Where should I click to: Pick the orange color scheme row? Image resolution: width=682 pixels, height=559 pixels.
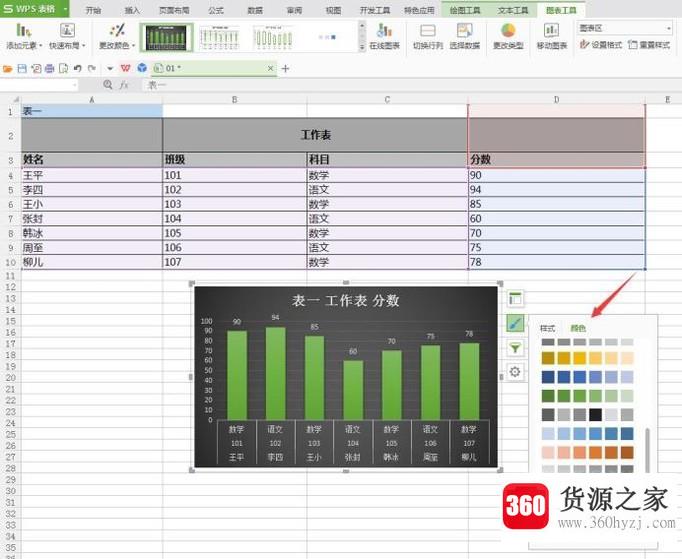587,452
